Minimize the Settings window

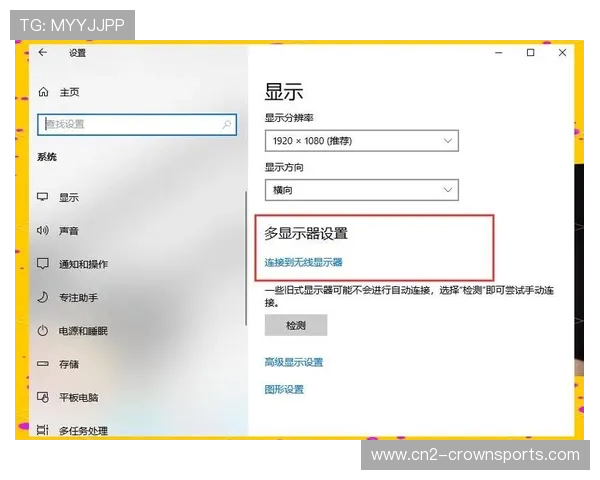point(499,53)
